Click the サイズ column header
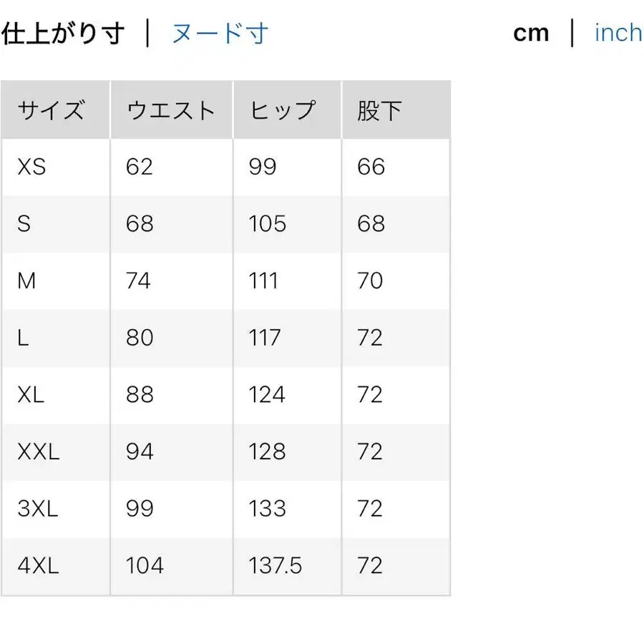 pos(52,110)
